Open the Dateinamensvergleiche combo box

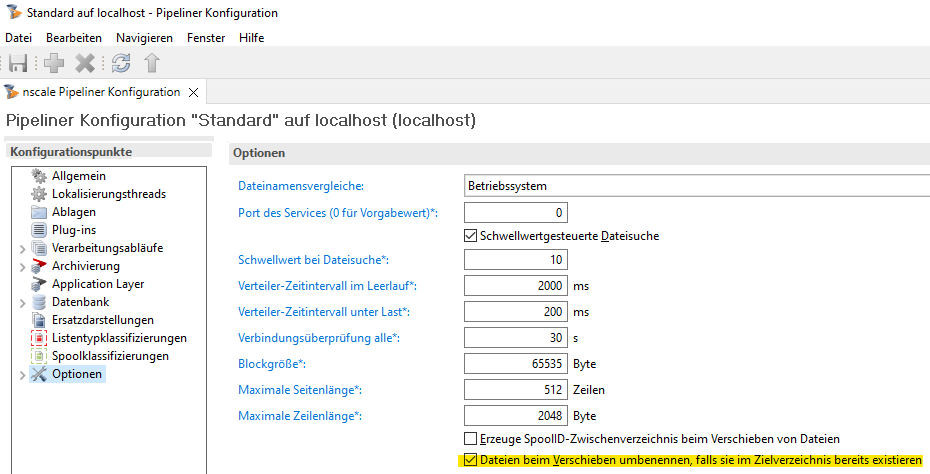tap(696, 186)
